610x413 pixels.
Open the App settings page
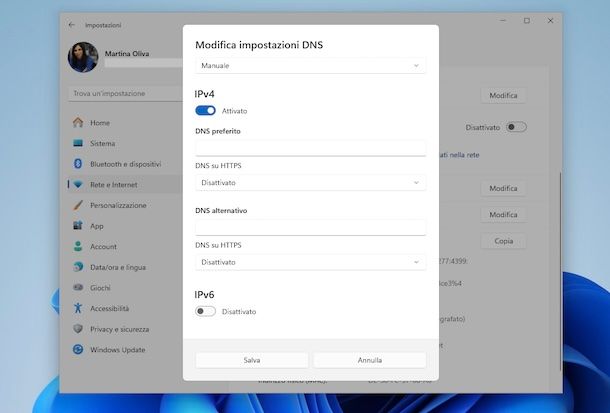coord(124,226)
